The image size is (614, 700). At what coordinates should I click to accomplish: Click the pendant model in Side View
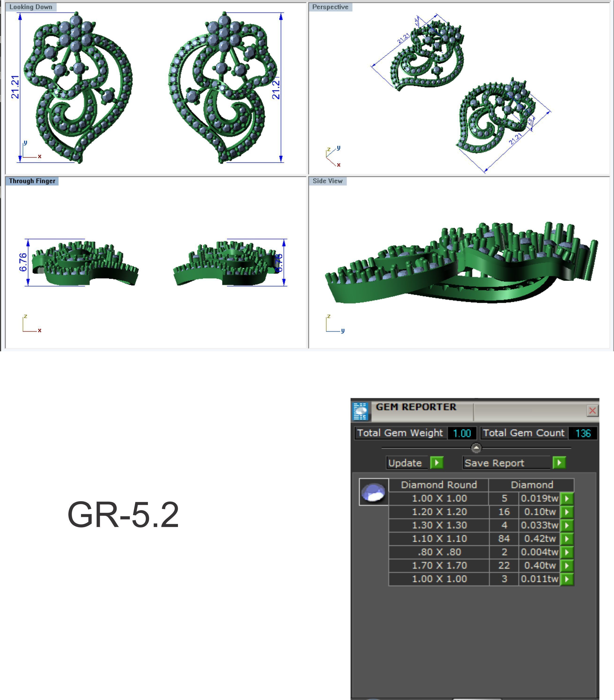point(461,263)
